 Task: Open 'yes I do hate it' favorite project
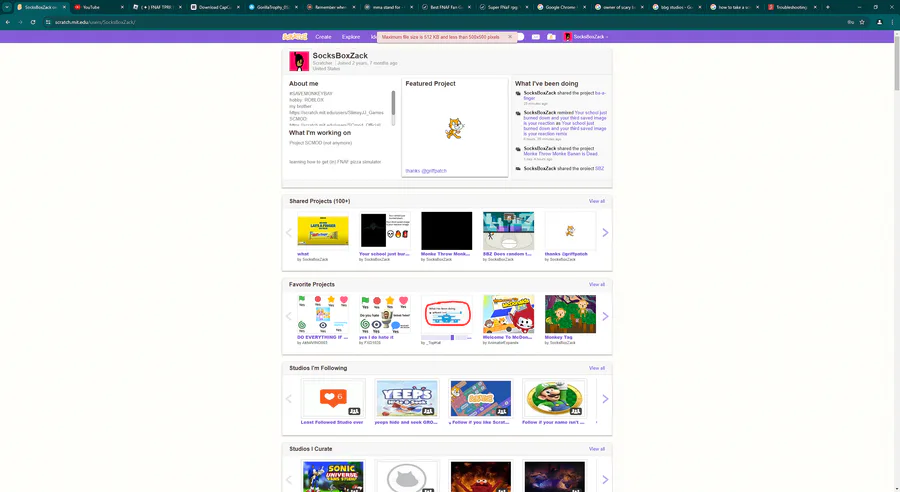(x=385, y=314)
